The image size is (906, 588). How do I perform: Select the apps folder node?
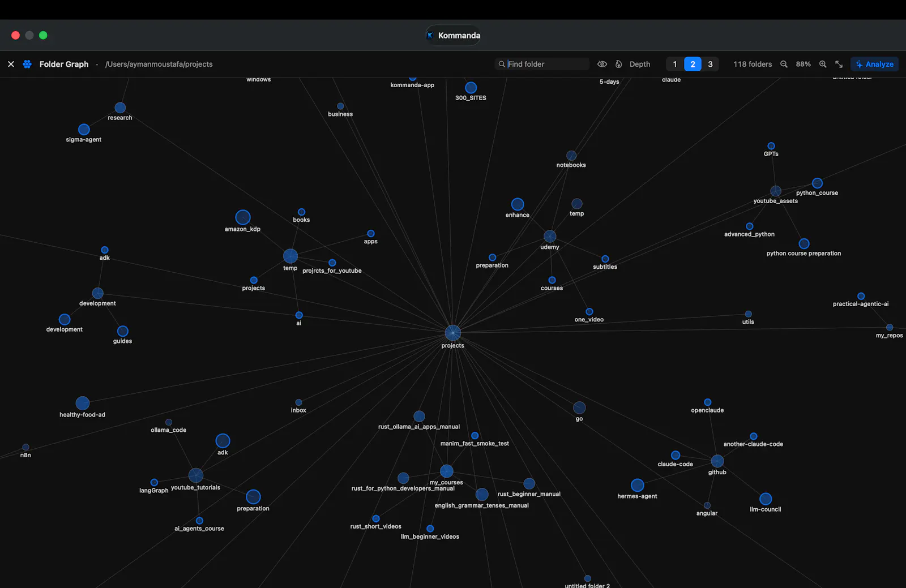coord(371,233)
